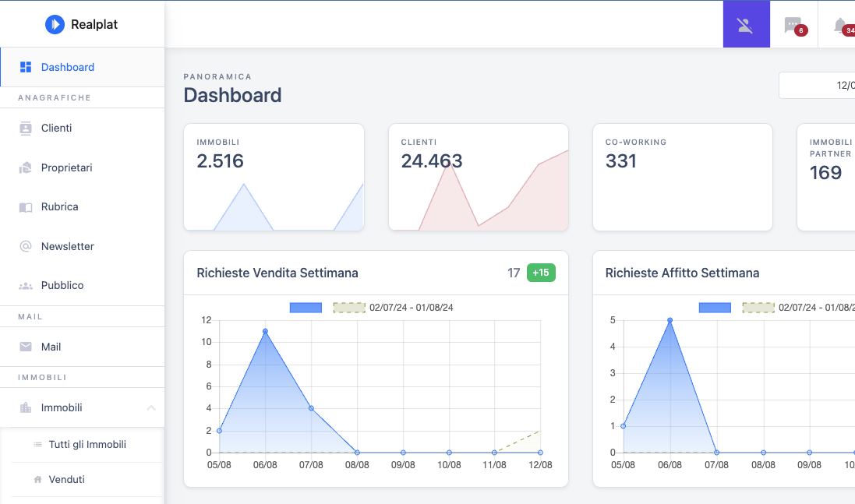Toggle blue dataset in Affitto chart legend
This screenshot has width=855, height=504.
click(x=715, y=308)
